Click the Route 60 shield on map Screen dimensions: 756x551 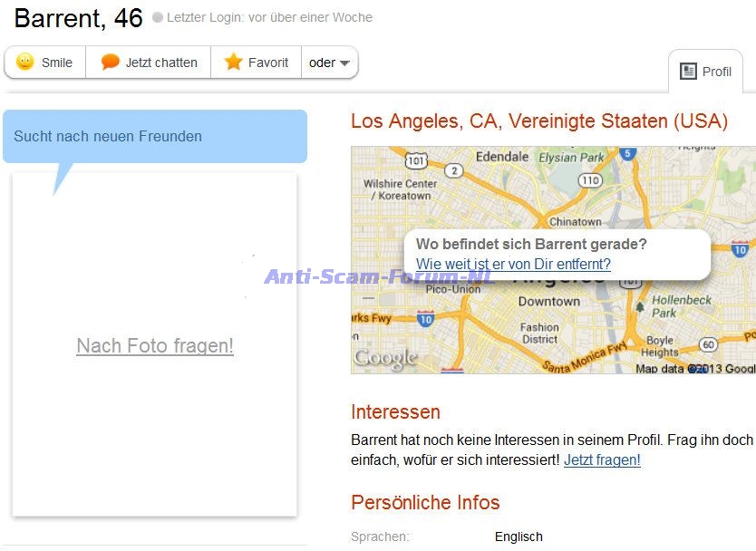(710, 343)
